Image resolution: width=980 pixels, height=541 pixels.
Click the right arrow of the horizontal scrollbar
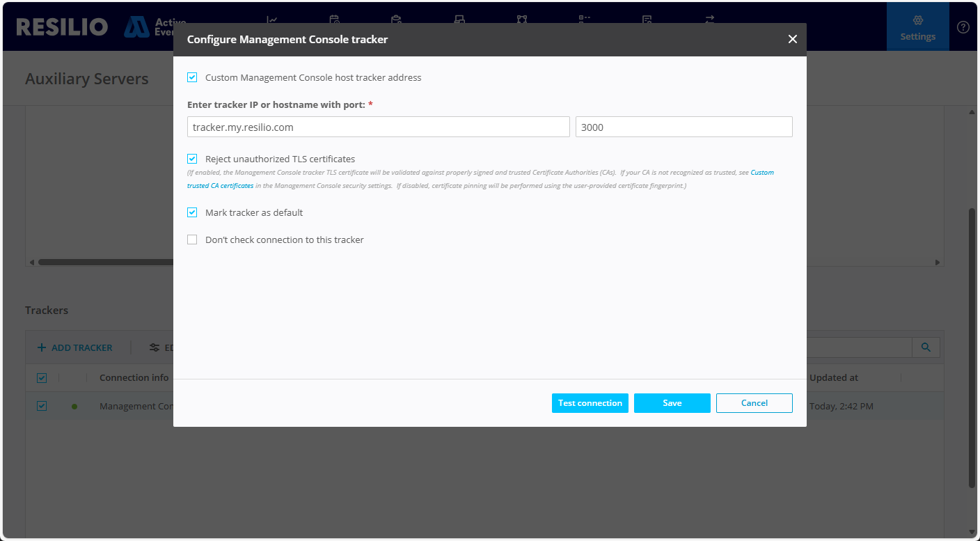[x=938, y=262]
